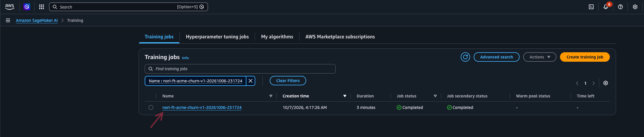Image resolution: width=644 pixels, height=137 pixels.
Task: Click the Completed job status cell
Action: pyautogui.click(x=410, y=107)
